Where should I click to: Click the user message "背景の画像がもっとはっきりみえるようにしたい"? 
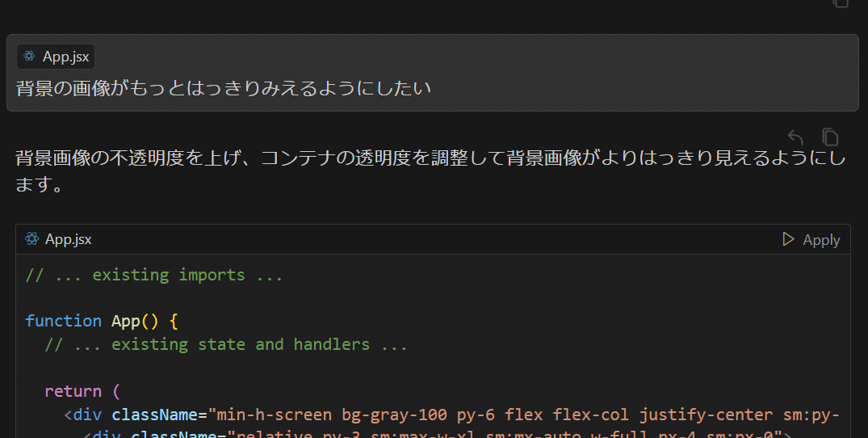point(223,89)
